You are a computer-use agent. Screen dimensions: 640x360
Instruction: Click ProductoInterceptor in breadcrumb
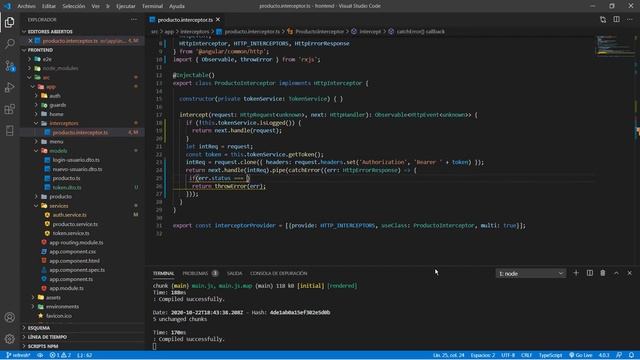[319, 31]
